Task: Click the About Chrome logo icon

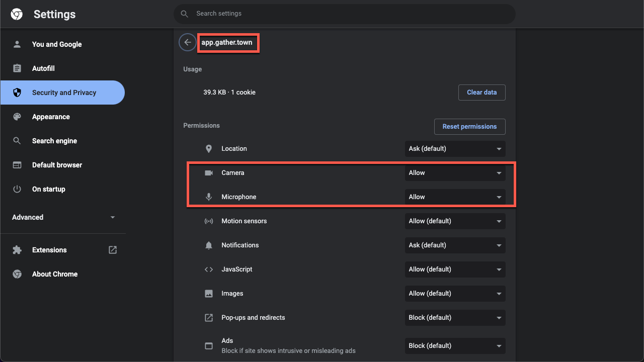Action: (x=17, y=274)
